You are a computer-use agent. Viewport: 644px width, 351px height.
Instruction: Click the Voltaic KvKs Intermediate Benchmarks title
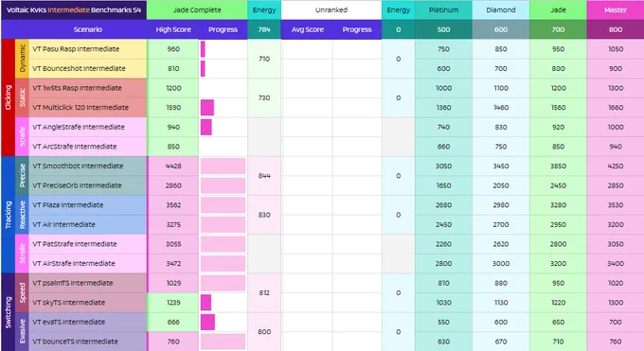coord(74,9)
